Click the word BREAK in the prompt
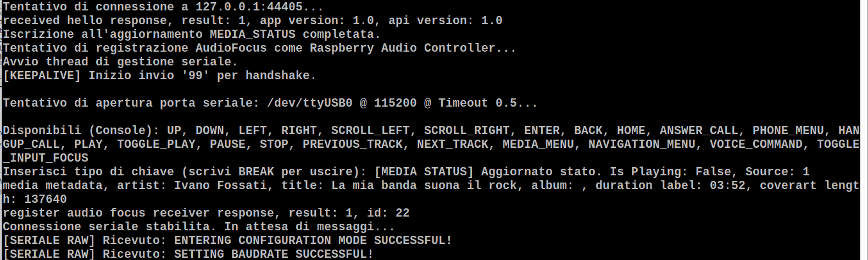868x260 pixels. [256, 172]
